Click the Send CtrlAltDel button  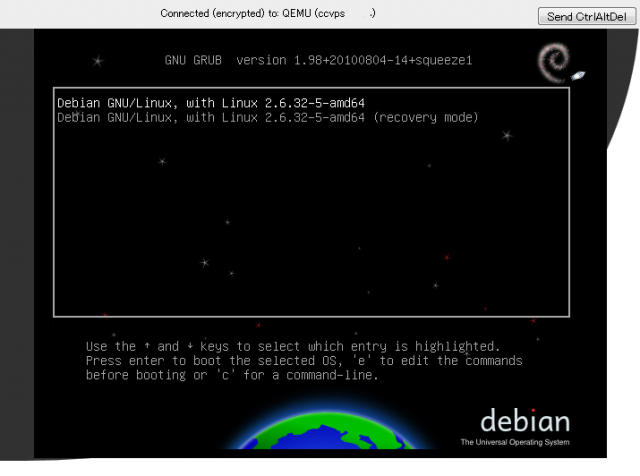pos(587,16)
